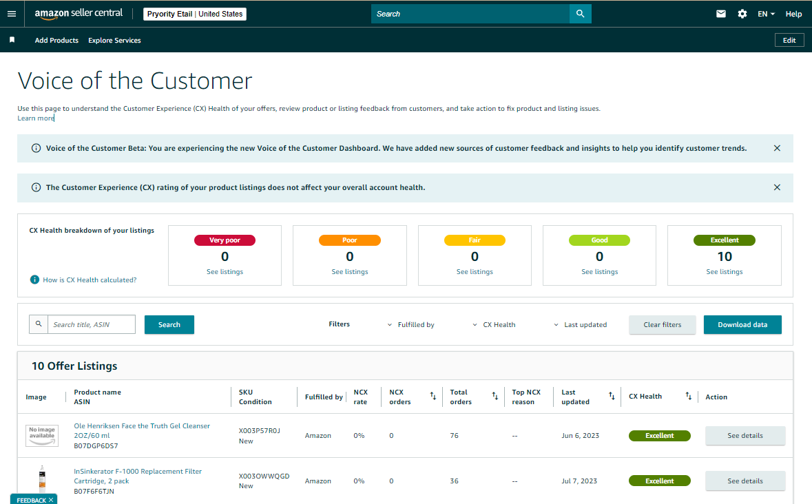Click the header Search input field
This screenshot has height=504, width=812.
(x=470, y=14)
